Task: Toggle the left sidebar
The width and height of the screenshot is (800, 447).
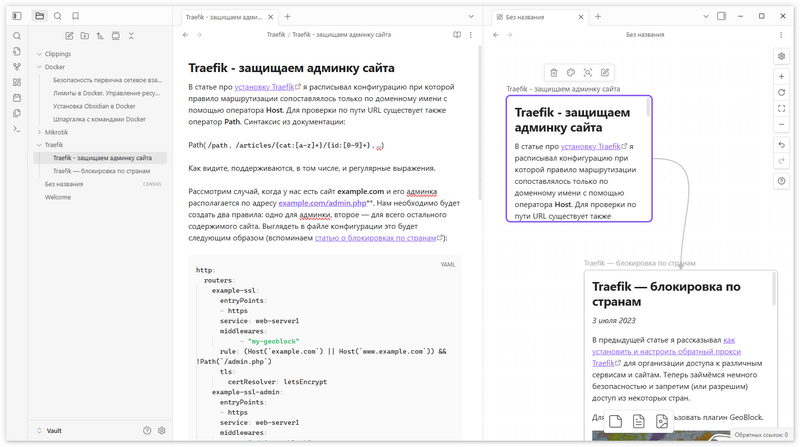Action: click(17, 16)
